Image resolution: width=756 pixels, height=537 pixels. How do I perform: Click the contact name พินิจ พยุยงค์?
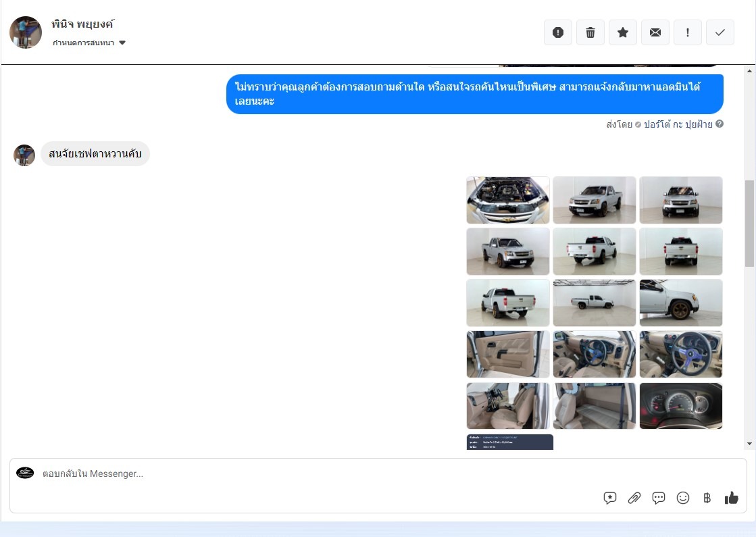(x=82, y=24)
